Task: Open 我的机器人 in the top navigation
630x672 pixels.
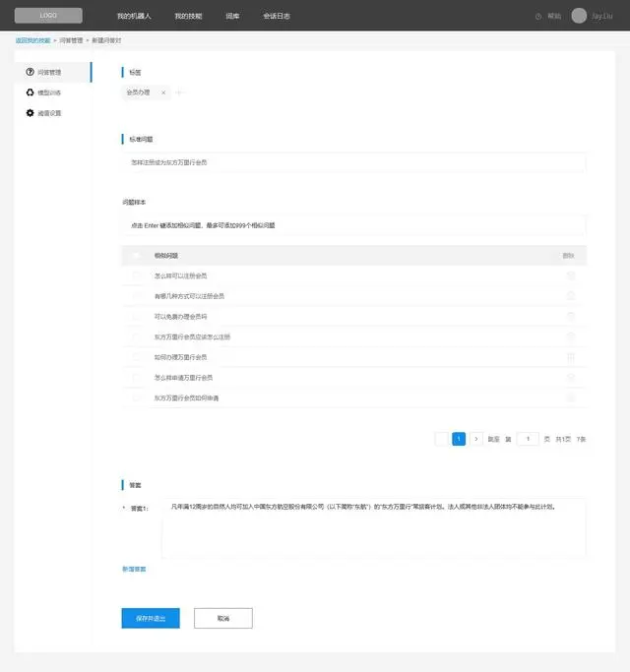Action: click(134, 16)
